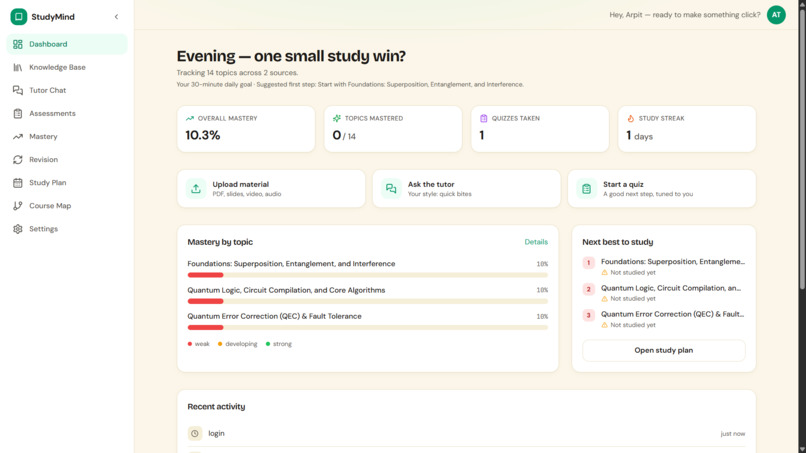Click the Settings gear icon

[18, 229]
